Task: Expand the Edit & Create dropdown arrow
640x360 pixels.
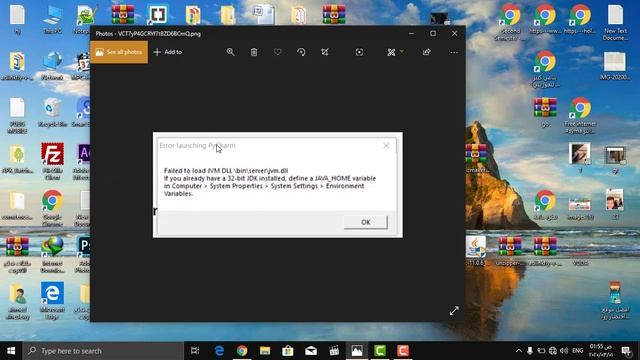Action: [x=402, y=51]
